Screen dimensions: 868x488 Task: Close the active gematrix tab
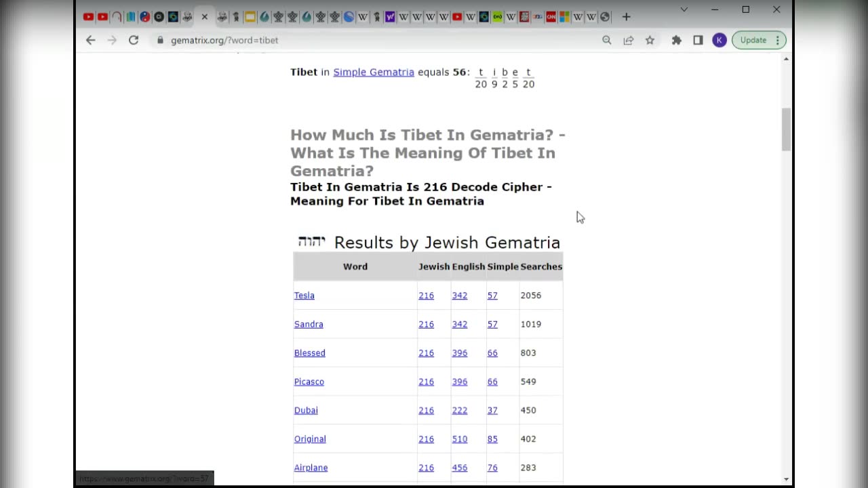[x=204, y=16]
